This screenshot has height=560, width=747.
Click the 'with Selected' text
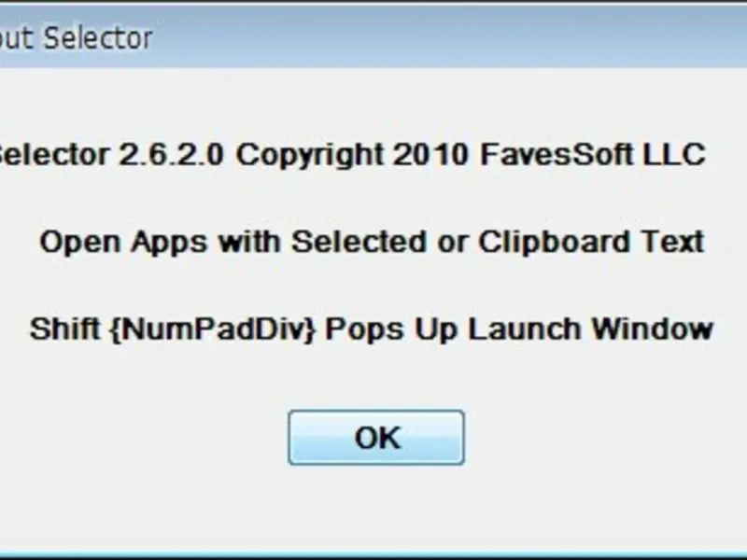322,242
